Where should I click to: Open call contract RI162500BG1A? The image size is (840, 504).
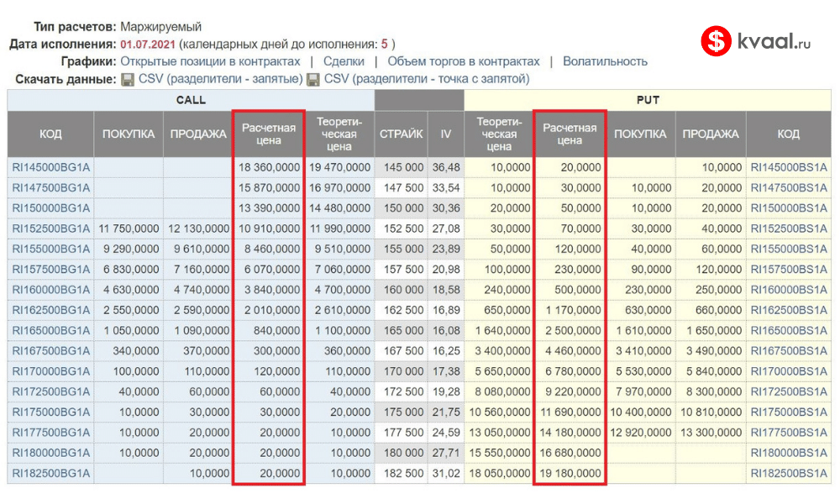coord(51,310)
